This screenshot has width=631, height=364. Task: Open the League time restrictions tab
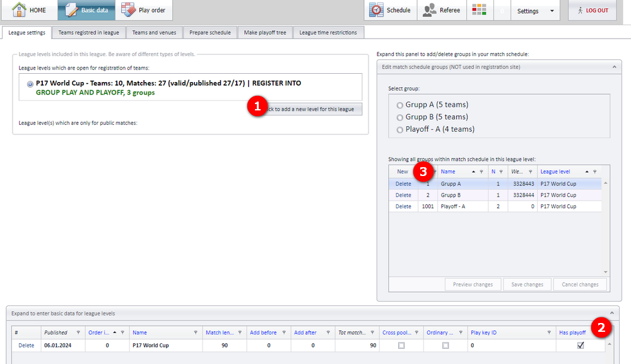[x=328, y=33]
